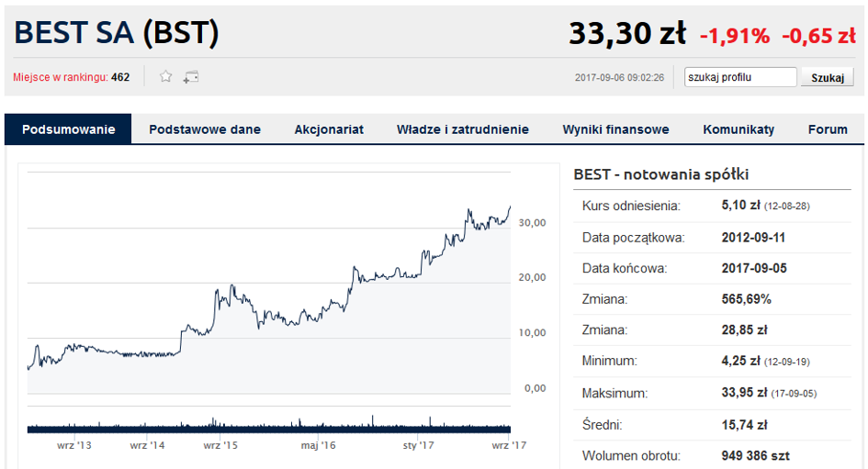Image resolution: width=868 pixels, height=469 pixels.
Task: Go to Władze i zatrudnienie tab
Action: (x=463, y=129)
